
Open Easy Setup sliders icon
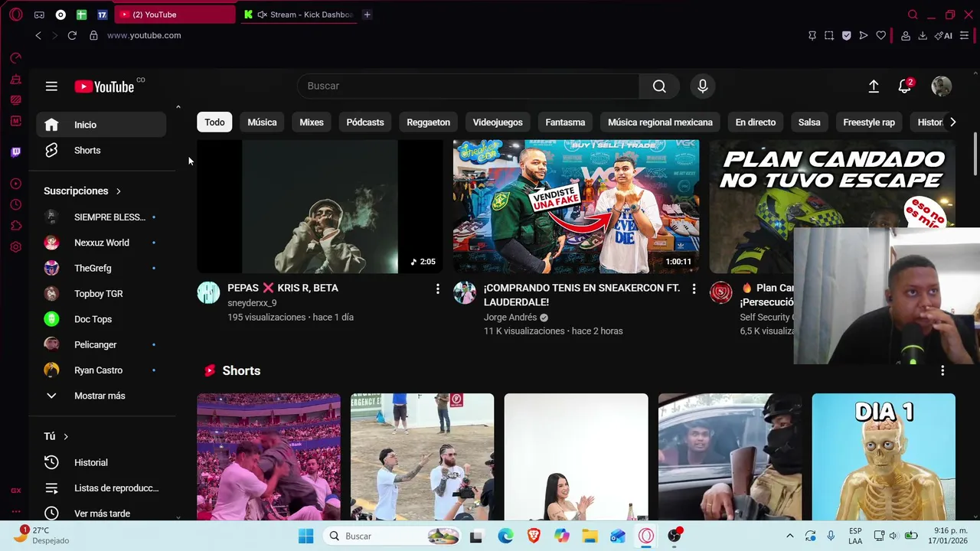click(x=965, y=35)
